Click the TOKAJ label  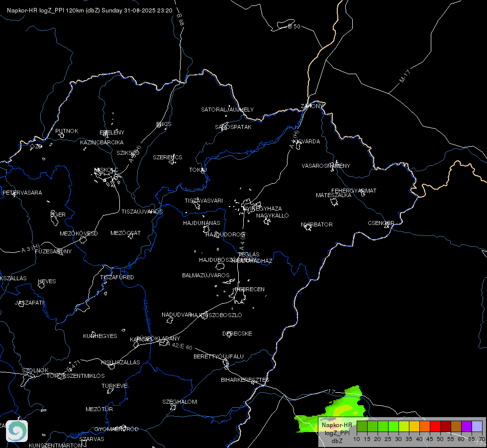[x=198, y=170]
